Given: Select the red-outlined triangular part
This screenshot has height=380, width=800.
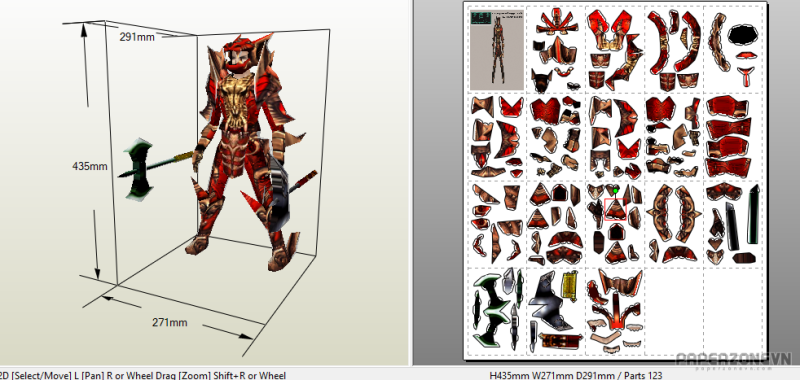Looking at the screenshot, I should click(x=615, y=210).
